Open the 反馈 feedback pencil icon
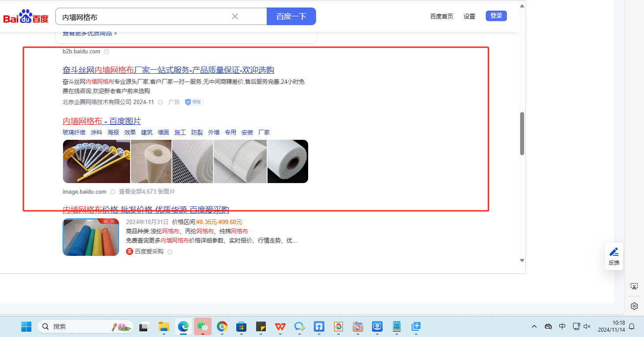644x337 pixels. [614, 252]
